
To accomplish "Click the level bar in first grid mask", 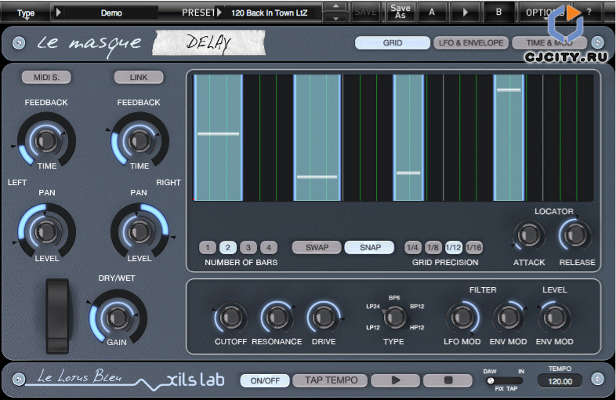I will point(218,134).
